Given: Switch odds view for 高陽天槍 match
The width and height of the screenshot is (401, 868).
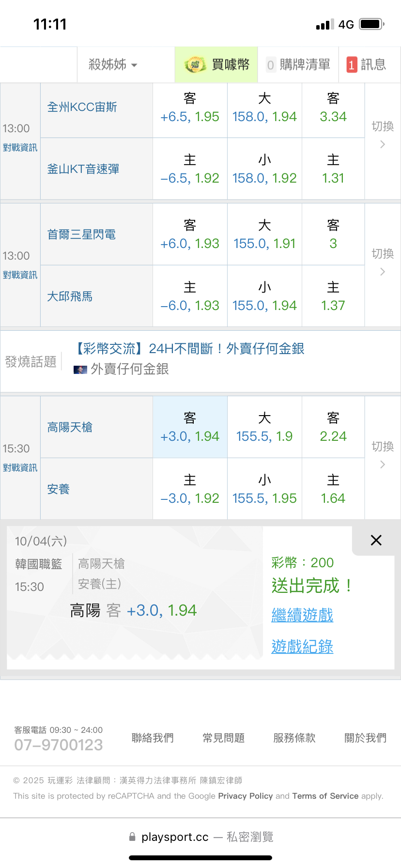Looking at the screenshot, I should point(383,454).
